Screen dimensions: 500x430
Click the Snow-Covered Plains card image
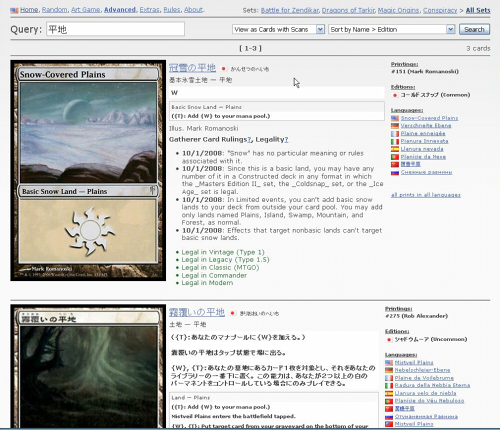tap(88, 170)
